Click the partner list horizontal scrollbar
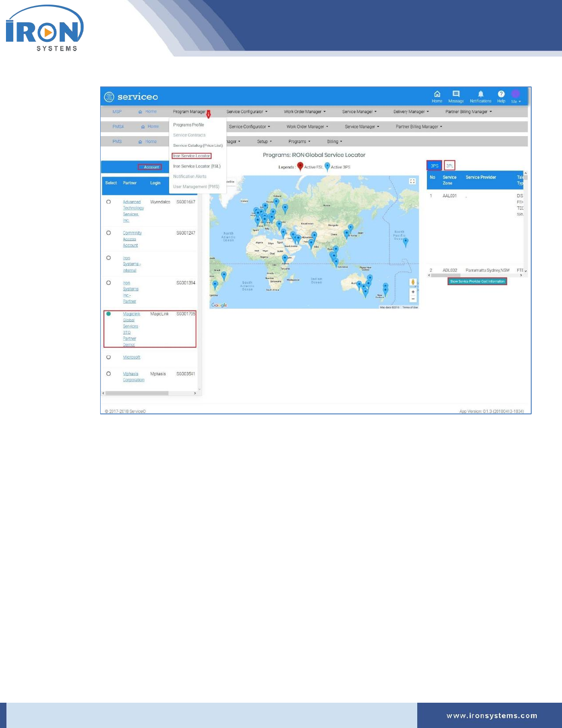The width and height of the screenshot is (562, 728). [x=137, y=393]
